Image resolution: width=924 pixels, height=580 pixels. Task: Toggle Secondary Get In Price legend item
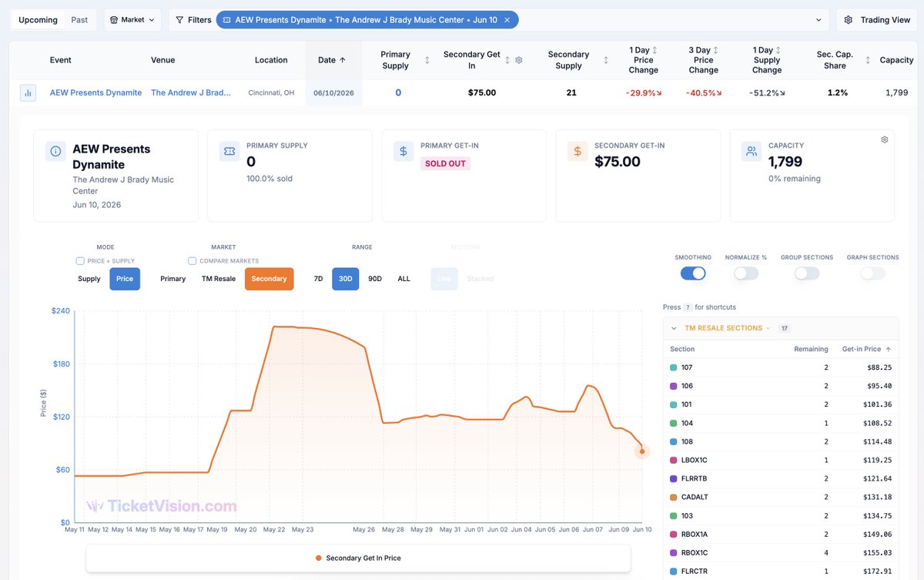tap(358, 558)
